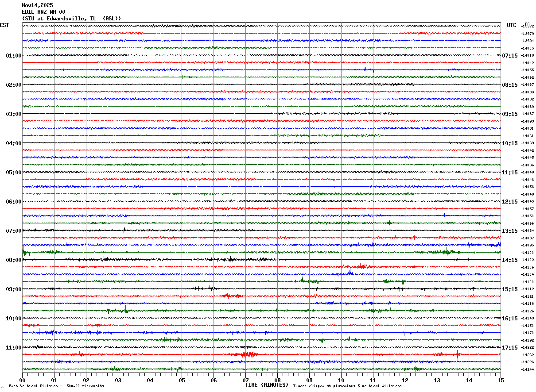Click "Traces clipped at plus/minus 5 vertical divisions"
The height and width of the screenshot is (392, 536).
click(x=347, y=386)
